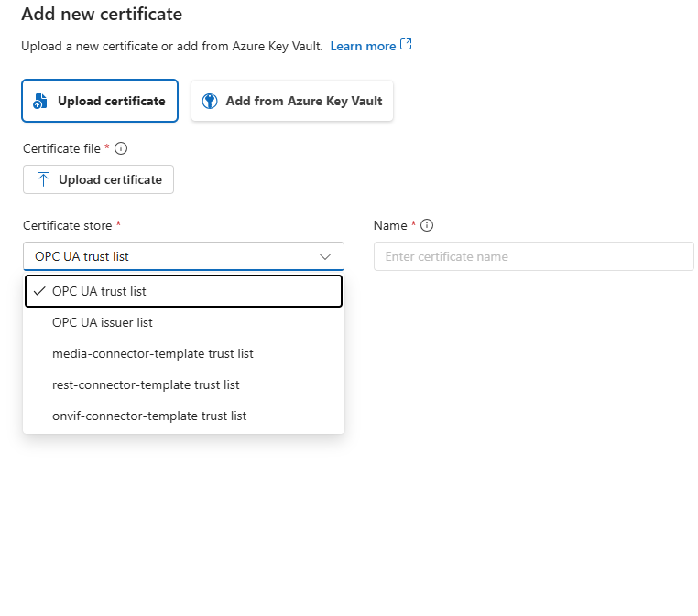Show info tooltip for Name field

coord(427,225)
